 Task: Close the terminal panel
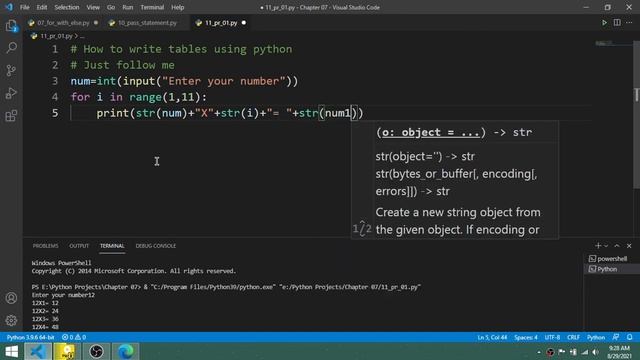click(x=629, y=246)
